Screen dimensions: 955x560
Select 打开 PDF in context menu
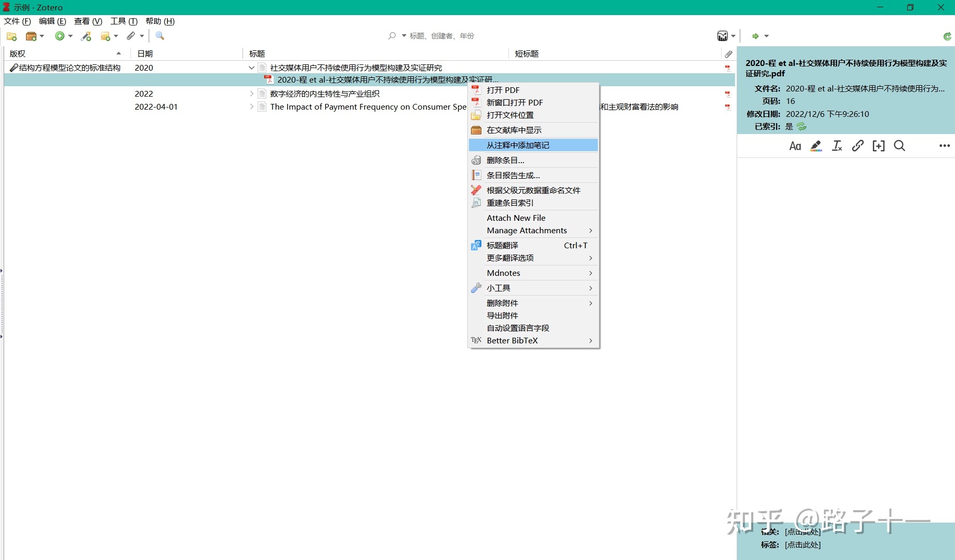(533, 90)
